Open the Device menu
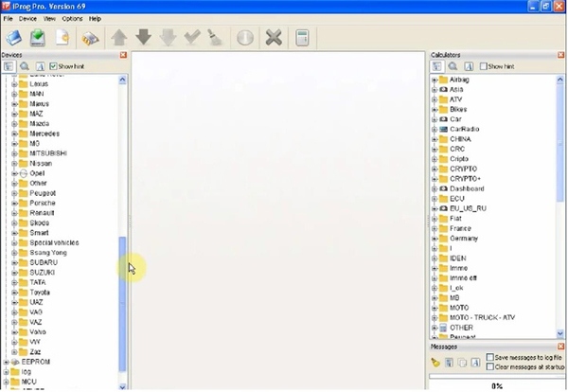 pyautogui.click(x=27, y=19)
